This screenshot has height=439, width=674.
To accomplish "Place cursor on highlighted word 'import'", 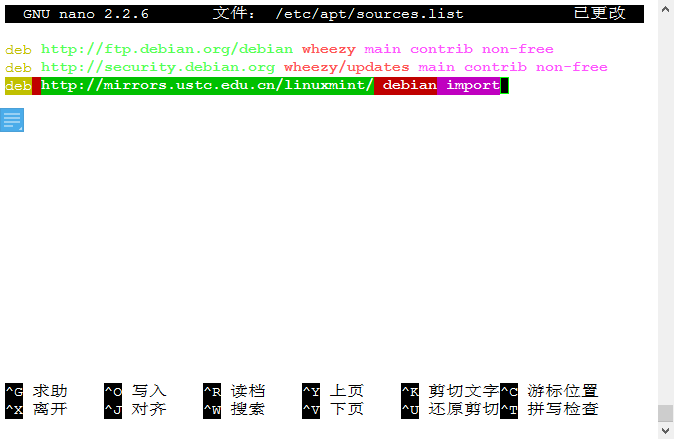I will (x=472, y=86).
